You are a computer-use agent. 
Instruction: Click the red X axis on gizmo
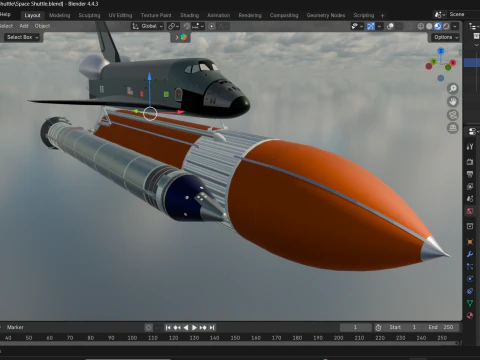click(x=453, y=62)
